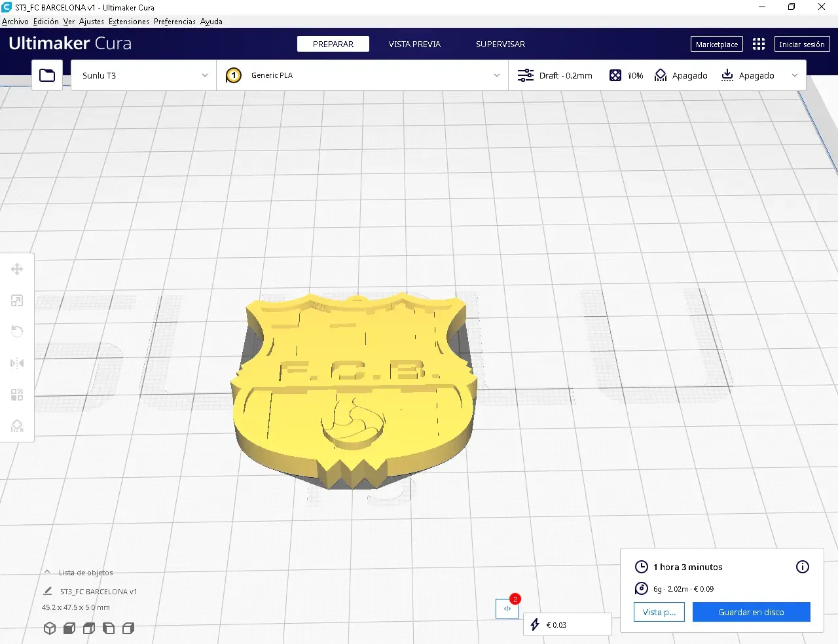This screenshot has height=644, width=838.
Task: Click the 6g · 2.02m · € 0.09 text
Action: tap(683, 589)
